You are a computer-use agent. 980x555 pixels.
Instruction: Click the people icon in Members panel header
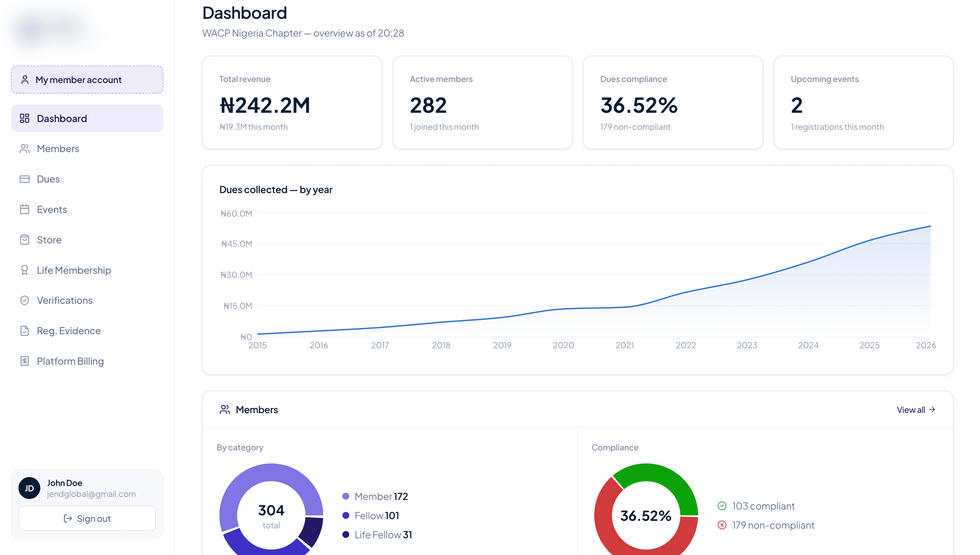tap(225, 410)
